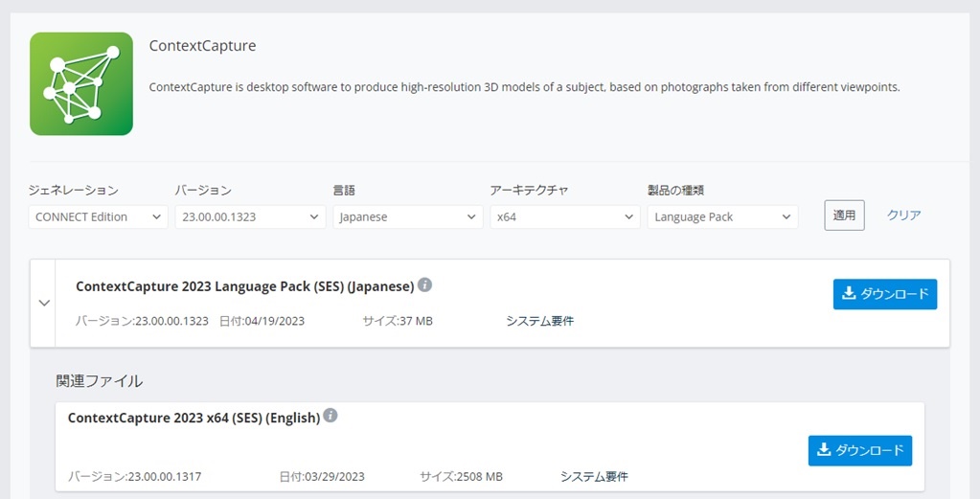Image resolution: width=980 pixels, height=499 pixels.
Task: Click the サイズ:2508 MB text
Action: (461, 477)
